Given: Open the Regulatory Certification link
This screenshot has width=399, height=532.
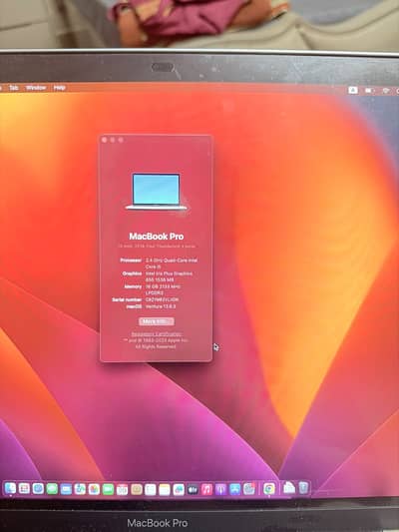Looking at the screenshot, I should coord(157,333).
